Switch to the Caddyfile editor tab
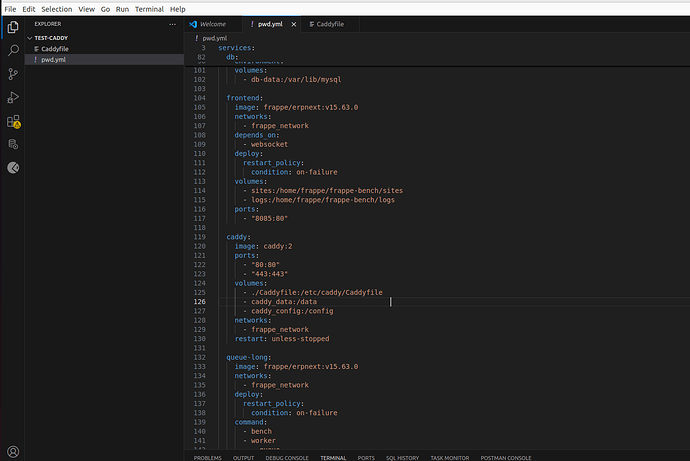690x461 pixels. (330, 24)
